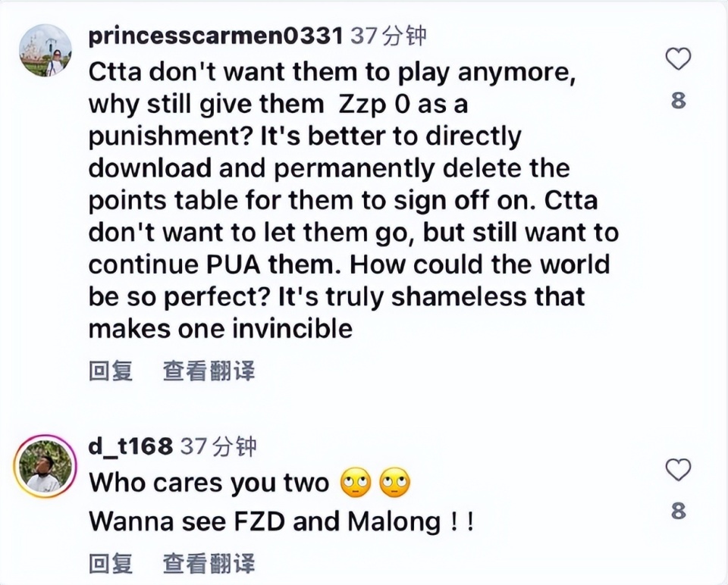
Task: Open princesscarmen0331's profile picture
Action: point(45,50)
